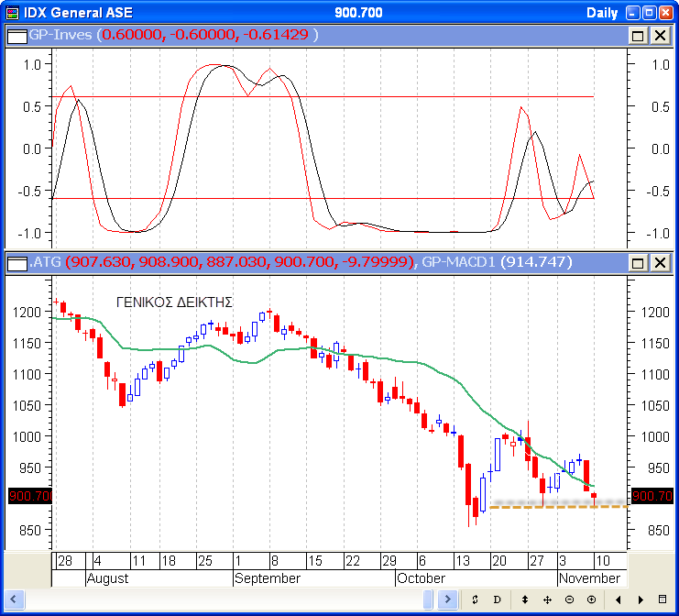Image resolution: width=679 pixels, height=616 pixels.
Task: Open the chart options icon at far right of toolbar
Action: tap(663, 599)
